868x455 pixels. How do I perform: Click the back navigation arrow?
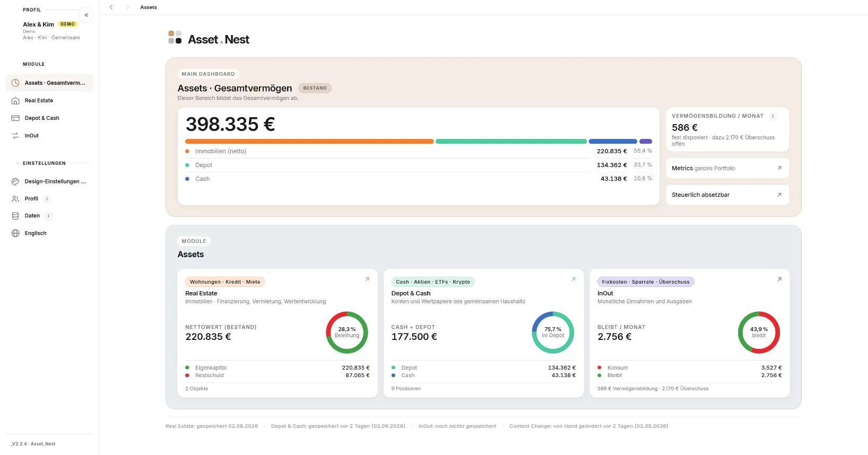(x=111, y=7)
